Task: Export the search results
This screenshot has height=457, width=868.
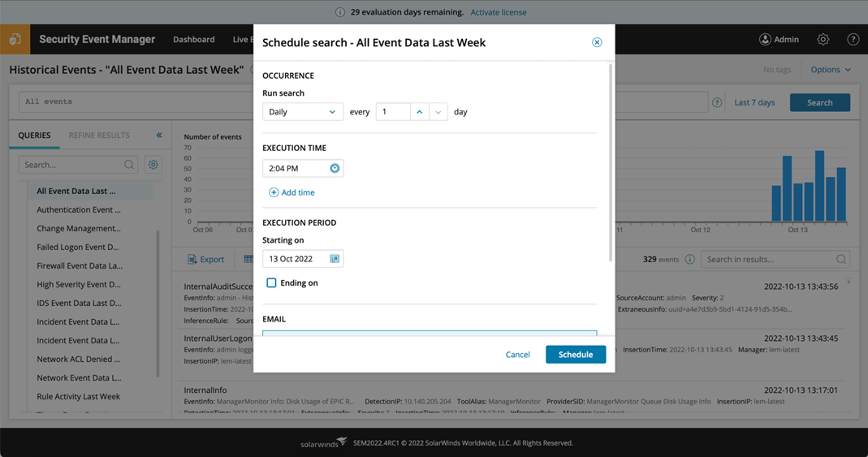Action: [x=206, y=260]
